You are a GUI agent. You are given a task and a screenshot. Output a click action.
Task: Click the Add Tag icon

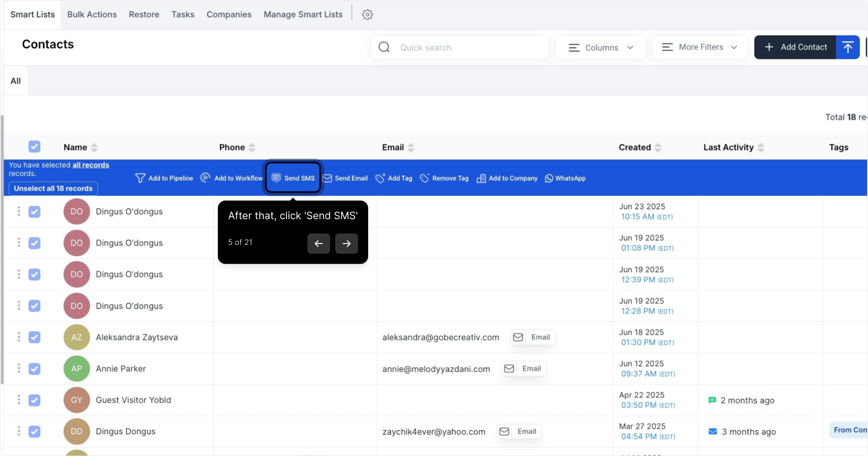pyautogui.click(x=380, y=178)
